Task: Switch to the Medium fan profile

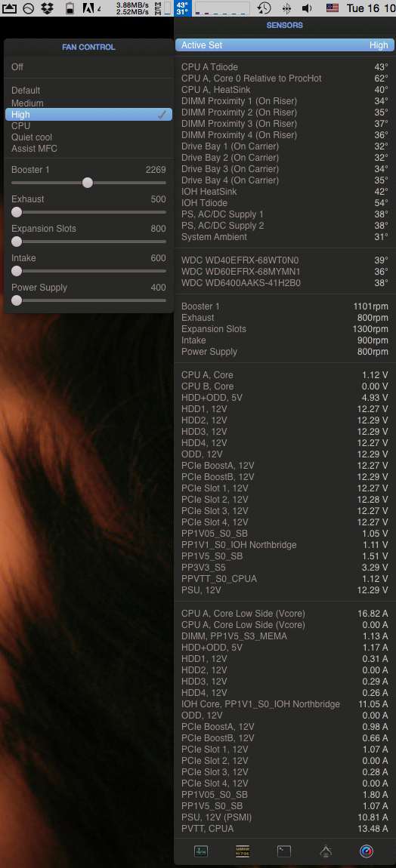Action: (x=88, y=103)
